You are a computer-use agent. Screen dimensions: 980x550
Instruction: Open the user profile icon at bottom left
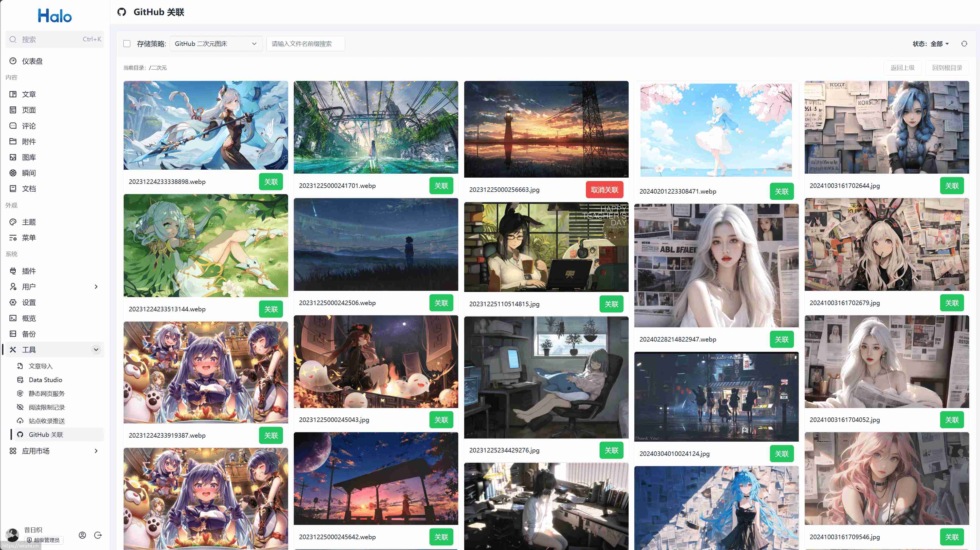82,535
